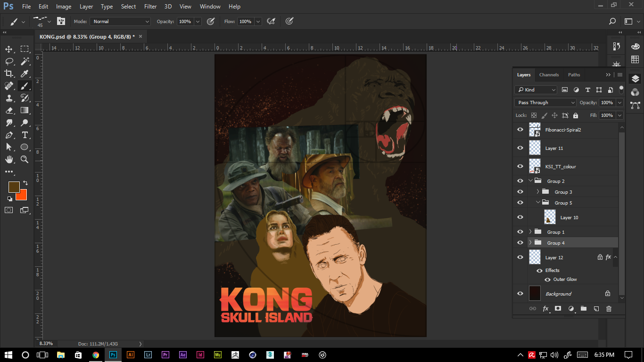Toggle Quick Mask mode
Image resolution: width=644 pixels, height=362 pixels.
tap(9, 210)
